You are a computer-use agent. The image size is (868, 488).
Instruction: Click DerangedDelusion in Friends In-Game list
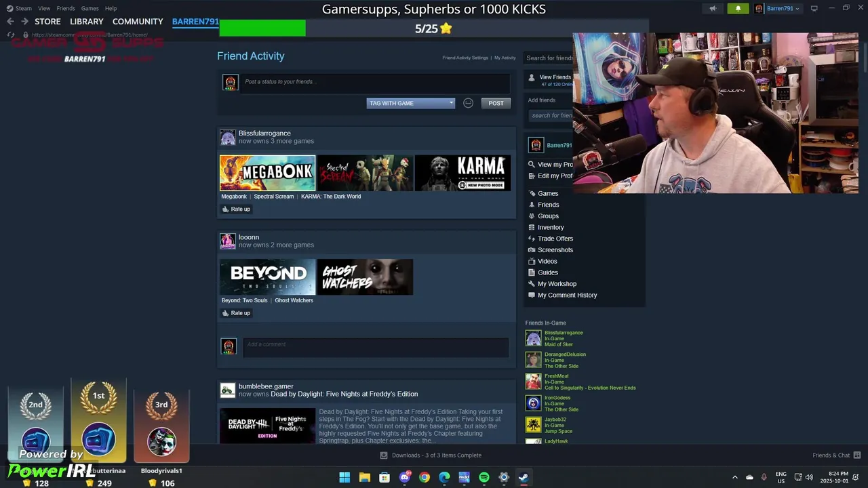click(x=565, y=354)
